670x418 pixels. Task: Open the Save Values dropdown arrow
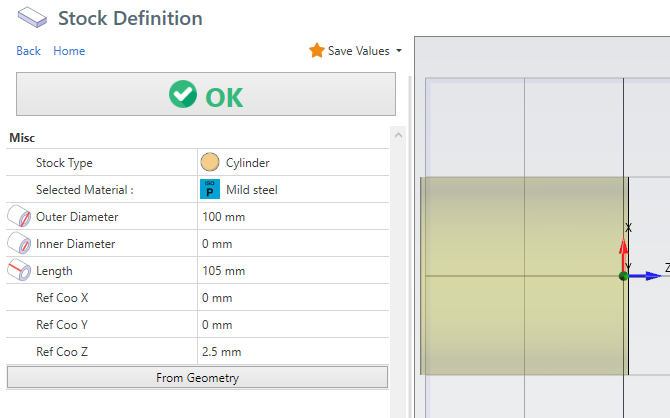[x=399, y=51]
